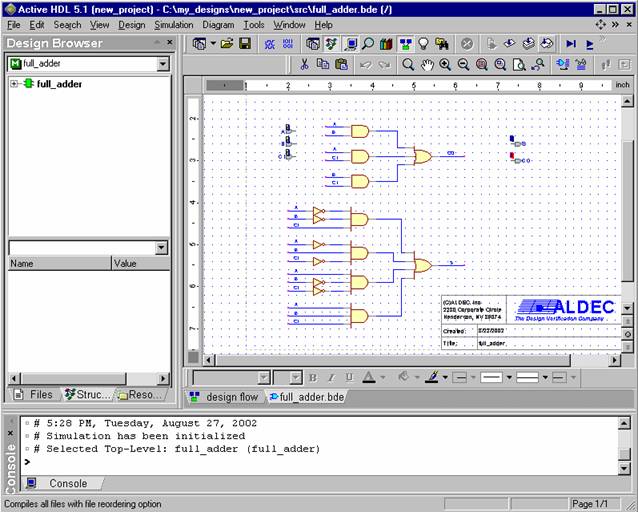Screen dimensions: 638x512
Task: Open the Tools menu
Action: tap(254, 25)
